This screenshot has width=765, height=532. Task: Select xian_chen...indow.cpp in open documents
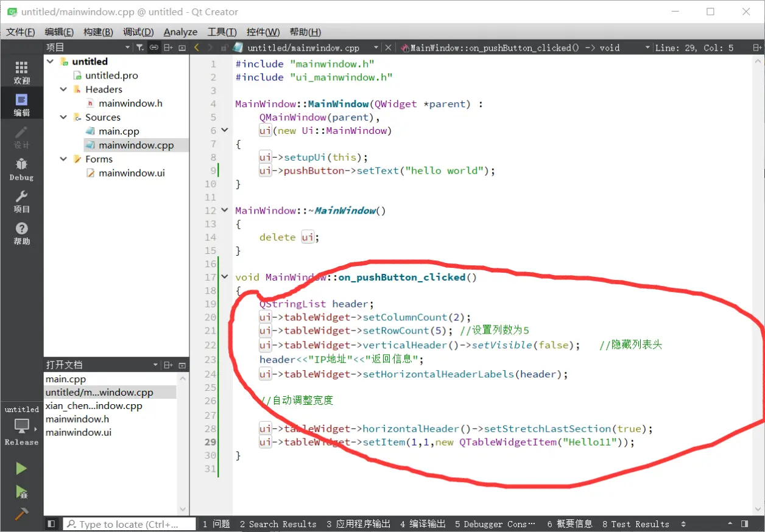click(94, 406)
